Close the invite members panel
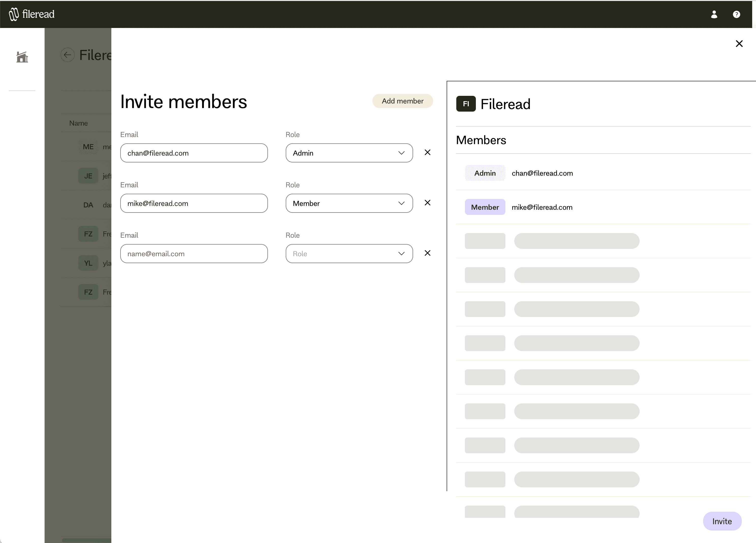Image resolution: width=756 pixels, height=543 pixels. (739, 44)
